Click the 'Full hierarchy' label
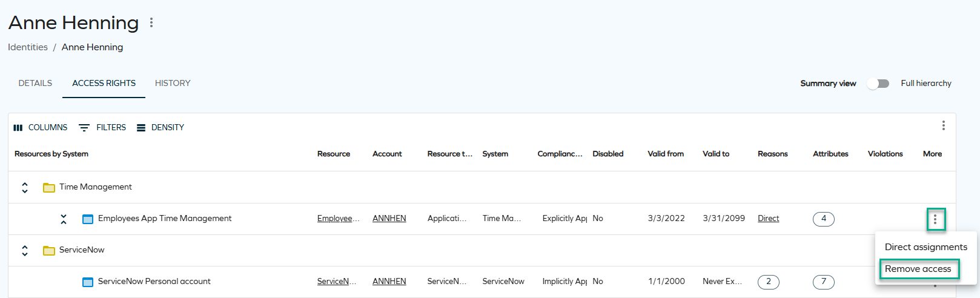The image size is (980, 298). pos(926,84)
